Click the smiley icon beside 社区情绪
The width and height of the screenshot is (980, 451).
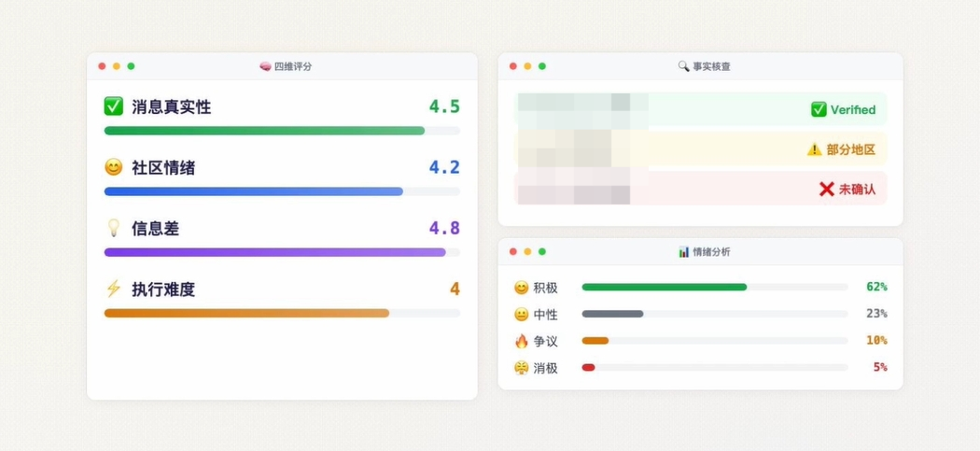[x=114, y=168]
